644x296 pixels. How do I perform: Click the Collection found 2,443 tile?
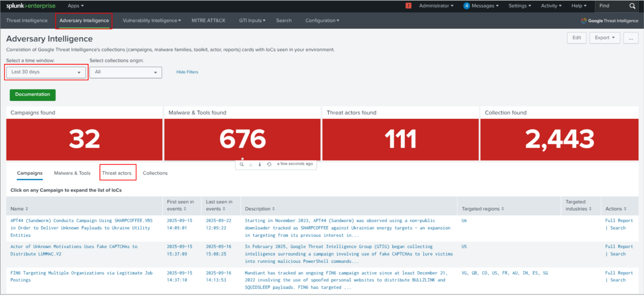559,139
